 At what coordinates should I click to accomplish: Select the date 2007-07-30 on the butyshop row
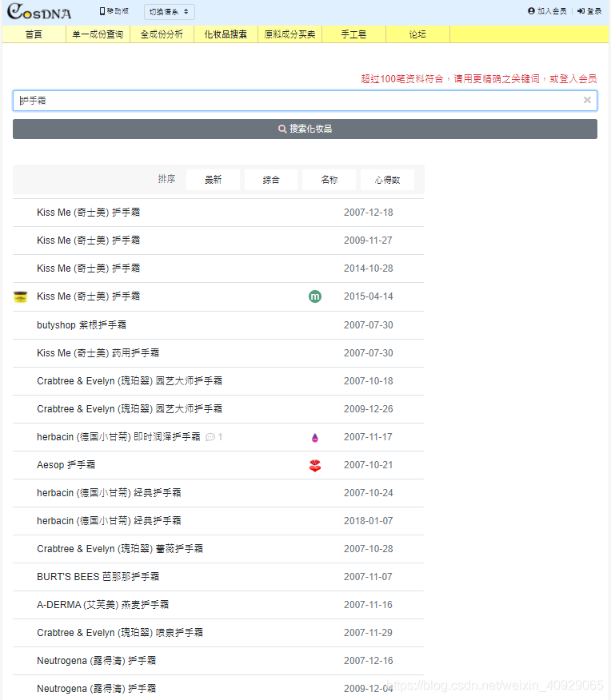tap(369, 325)
